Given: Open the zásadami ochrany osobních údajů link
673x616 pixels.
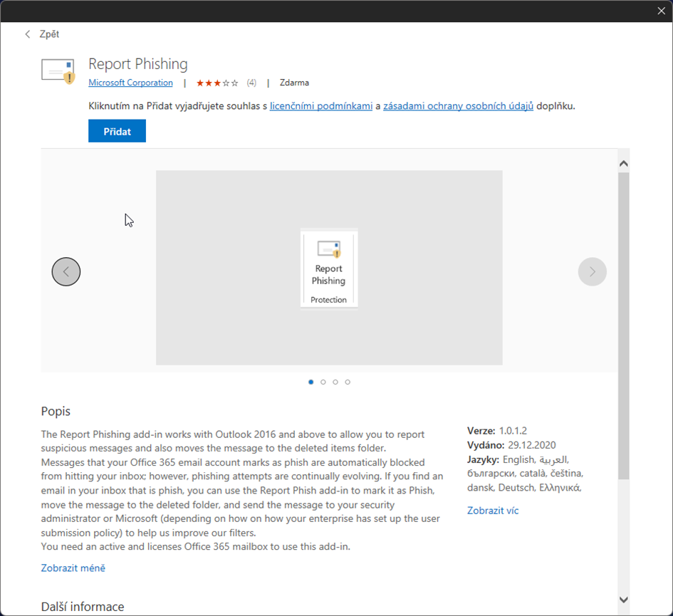Looking at the screenshot, I should coord(458,106).
